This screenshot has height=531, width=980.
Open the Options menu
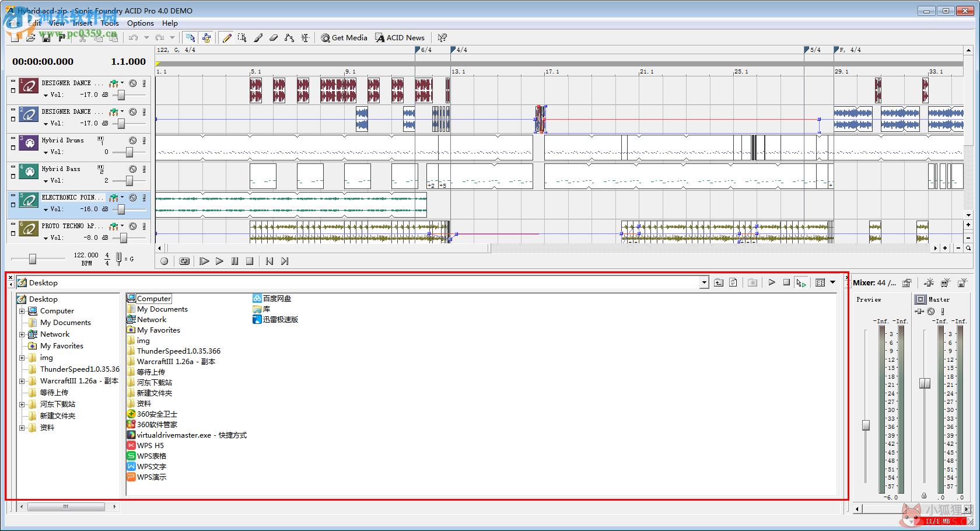(141, 23)
